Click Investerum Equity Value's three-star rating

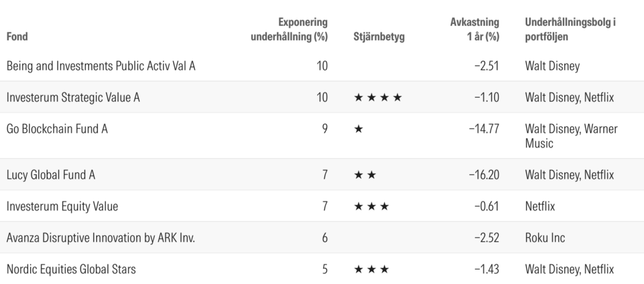pyautogui.click(x=371, y=206)
